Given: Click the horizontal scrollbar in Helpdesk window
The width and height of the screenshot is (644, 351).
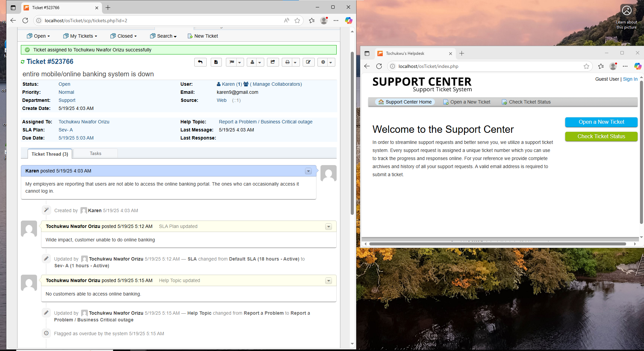Looking at the screenshot, I should (x=498, y=244).
